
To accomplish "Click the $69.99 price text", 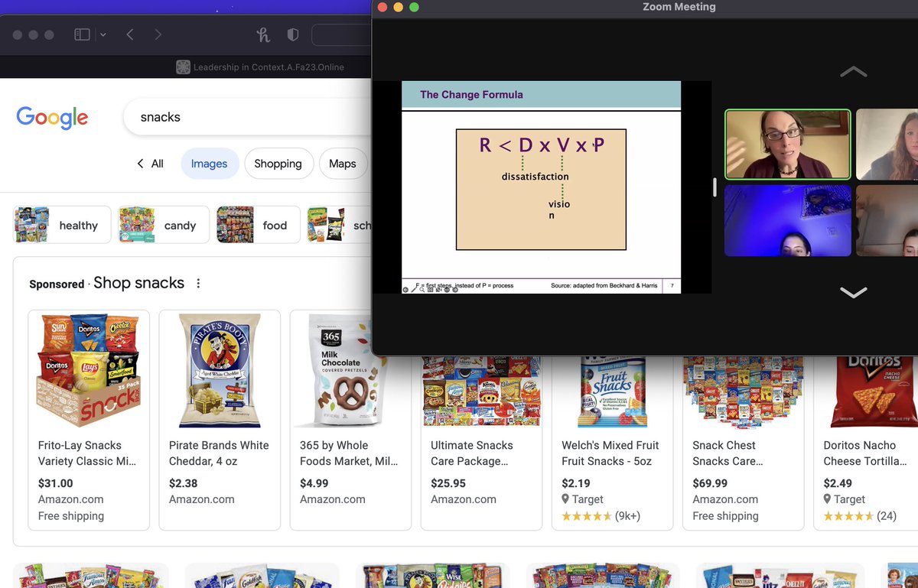I will coord(710,483).
